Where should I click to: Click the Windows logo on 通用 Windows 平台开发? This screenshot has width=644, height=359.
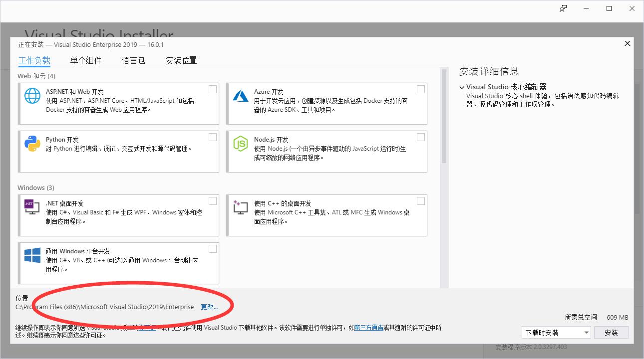[x=32, y=255]
